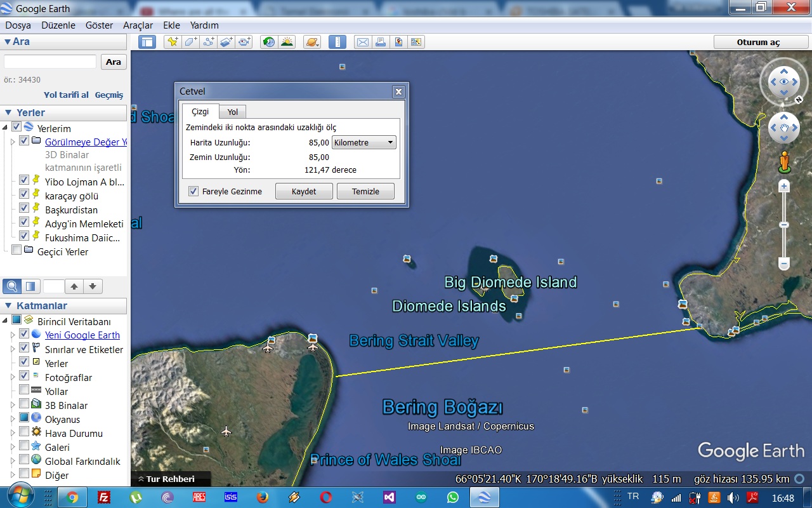The image size is (812, 508).
Task: Show sunlight across the landscape icon
Action: [287, 43]
